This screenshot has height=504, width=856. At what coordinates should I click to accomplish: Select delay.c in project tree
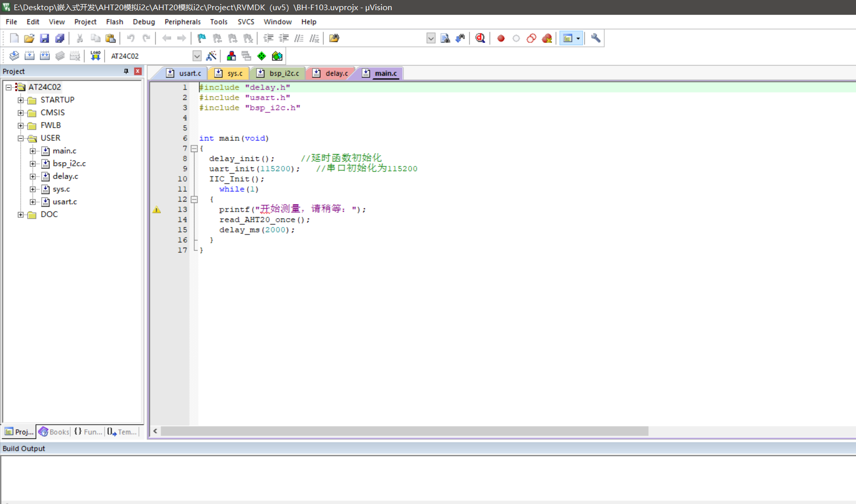pos(66,176)
